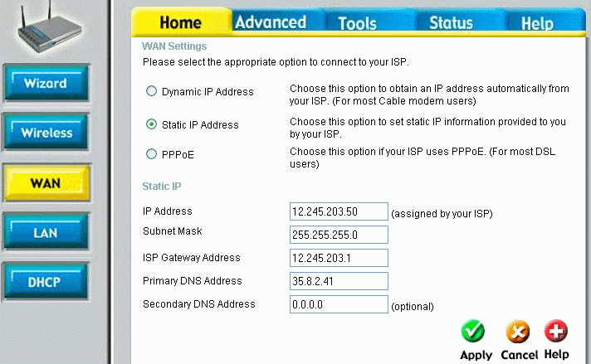This screenshot has height=364, width=591.
Task: Click the IP Address input field
Action: 339,211
